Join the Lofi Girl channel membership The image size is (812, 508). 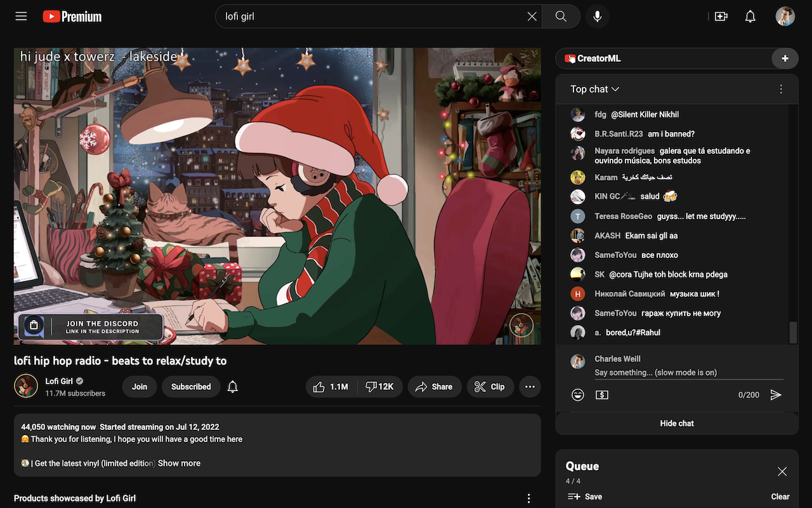click(140, 387)
